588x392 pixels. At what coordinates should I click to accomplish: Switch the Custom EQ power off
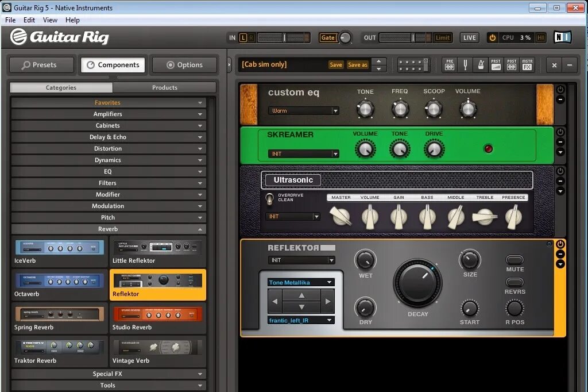(x=560, y=89)
